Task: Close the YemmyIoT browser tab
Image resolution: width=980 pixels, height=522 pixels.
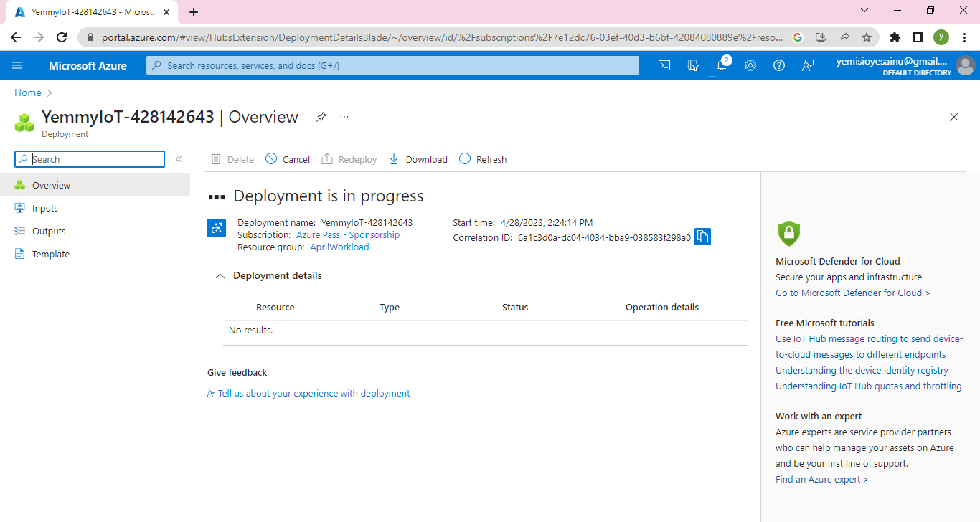Action: click(166, 11)
